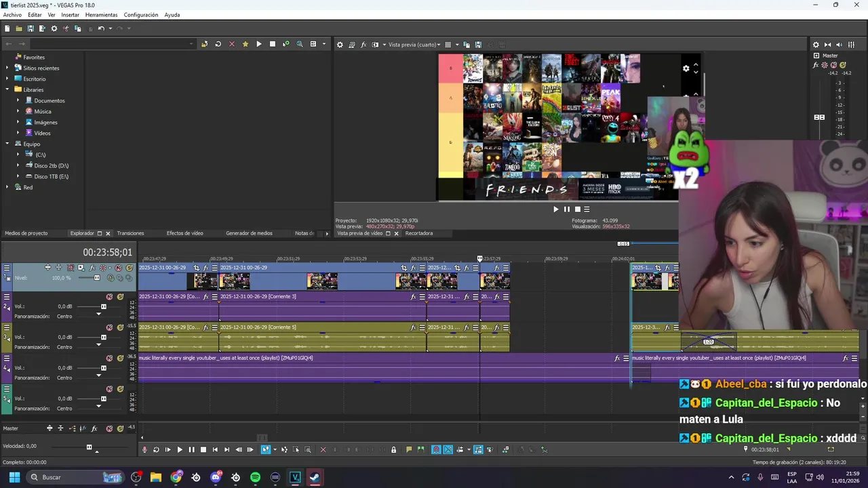Image resolution: width=868 pixels, height=488 pixels.
Task: Switch to Medios de proyecto tab
Action: pyautogui.click(x=26, y=233)
